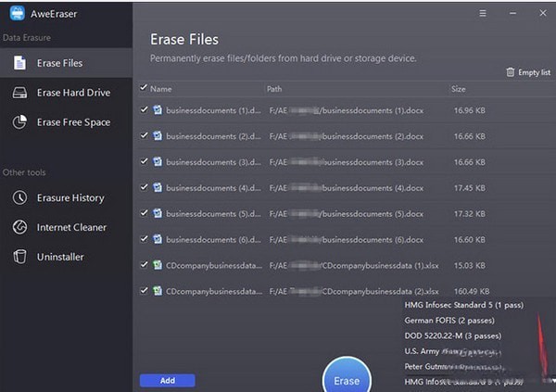
Task: Uncheck businessdocuments (3).docx checkbox
Action: 144,161
